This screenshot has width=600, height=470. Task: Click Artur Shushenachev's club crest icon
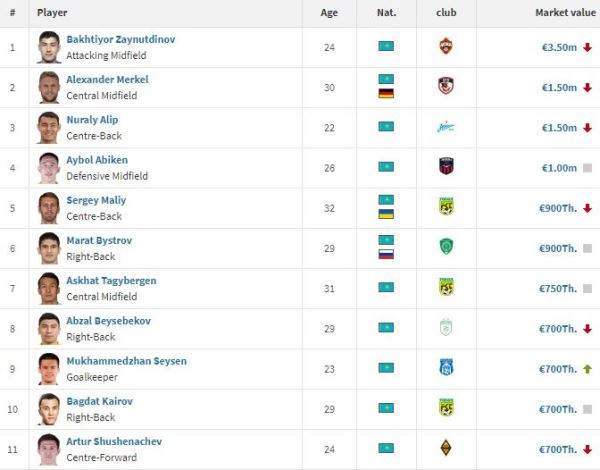pos(446,448)
